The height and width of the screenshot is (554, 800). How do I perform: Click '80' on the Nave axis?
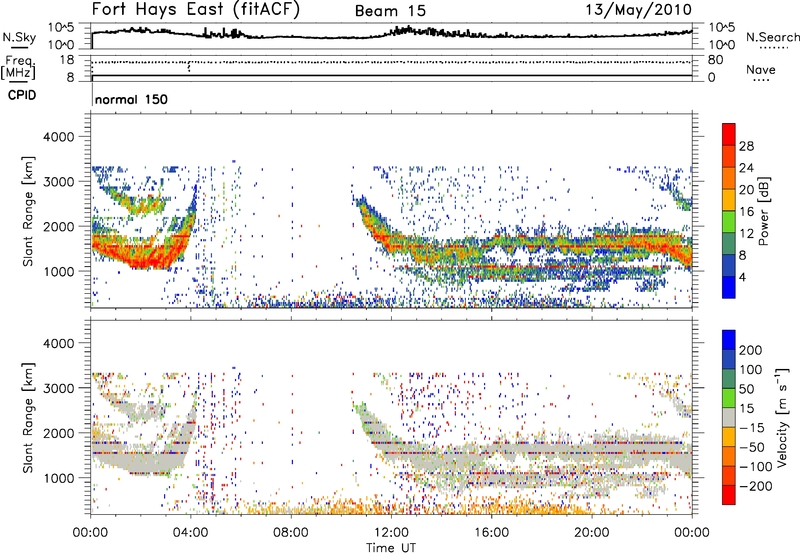tap(715, 60)
